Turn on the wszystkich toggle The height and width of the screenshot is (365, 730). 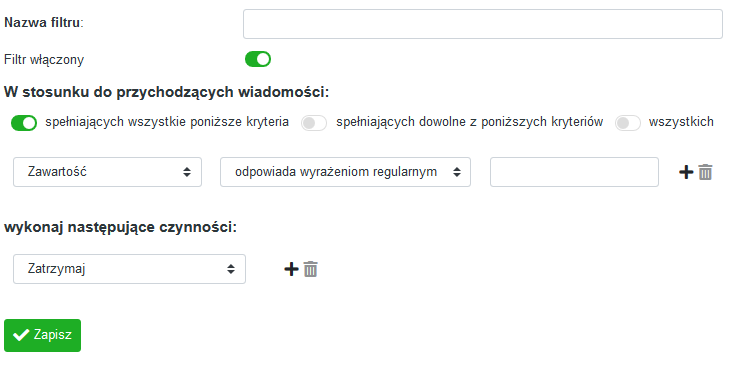click(x=628, y=123)
